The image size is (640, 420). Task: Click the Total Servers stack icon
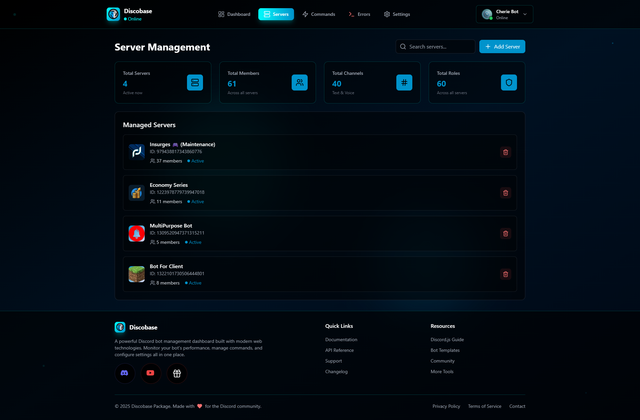[195, 82]
